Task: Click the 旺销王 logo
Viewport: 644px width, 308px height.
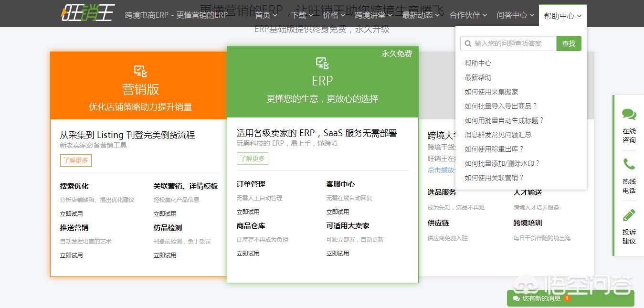Action: pyautogui.click(x=87, y=13)
